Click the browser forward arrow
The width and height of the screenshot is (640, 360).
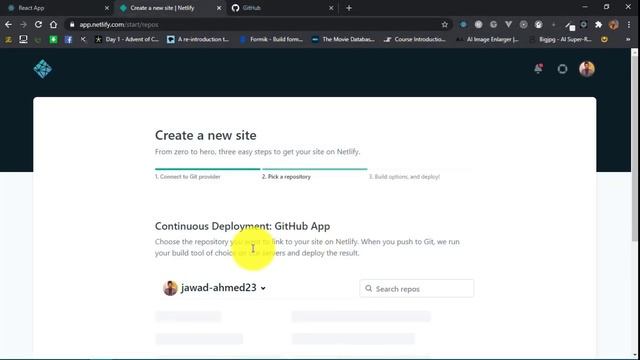coord(23,24)
